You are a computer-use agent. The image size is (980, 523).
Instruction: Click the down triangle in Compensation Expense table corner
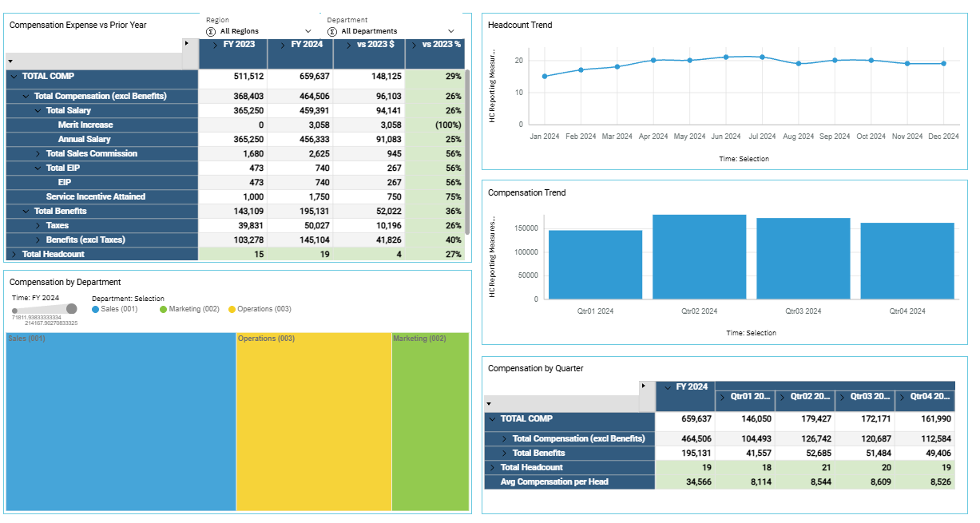[10, 61]
